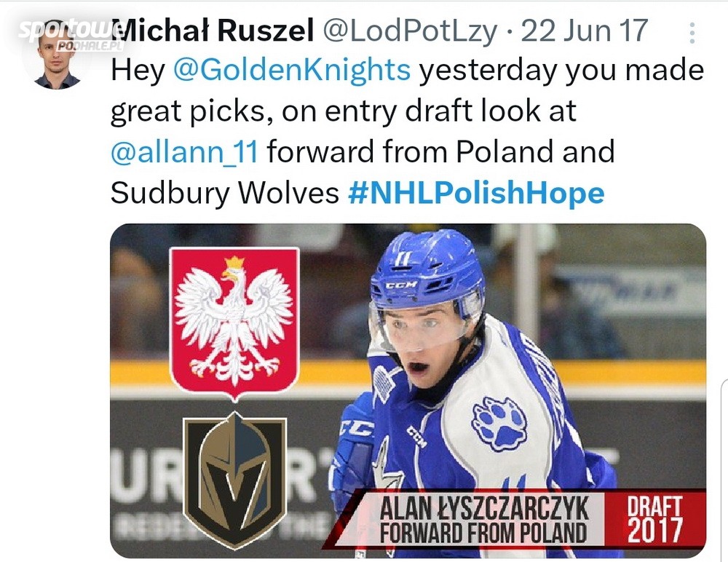Click the tweet text 'Sudbury Wolves'
The image size is (728, 562).
[224, 193]
